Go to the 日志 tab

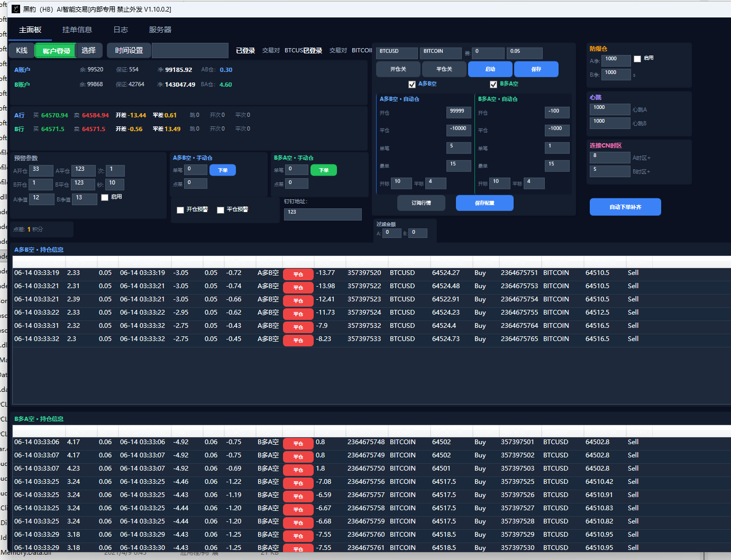pyautogui.click(x=121, y=30)
